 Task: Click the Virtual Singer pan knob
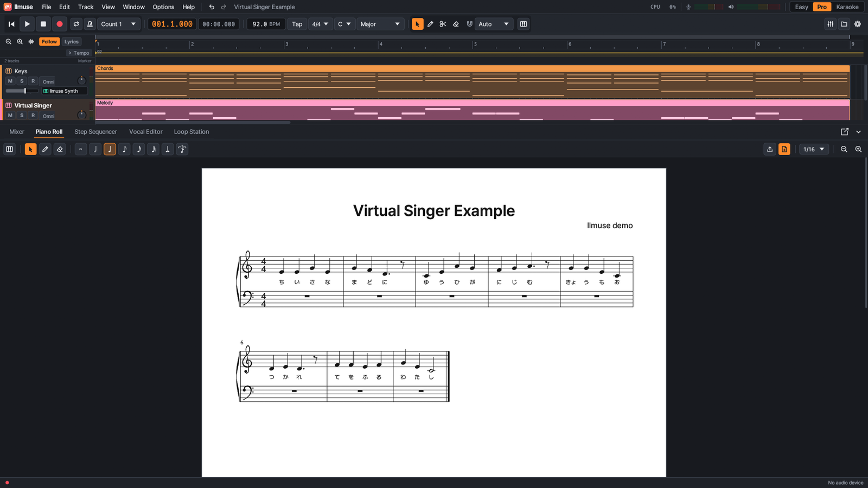(x=82, y=115)
